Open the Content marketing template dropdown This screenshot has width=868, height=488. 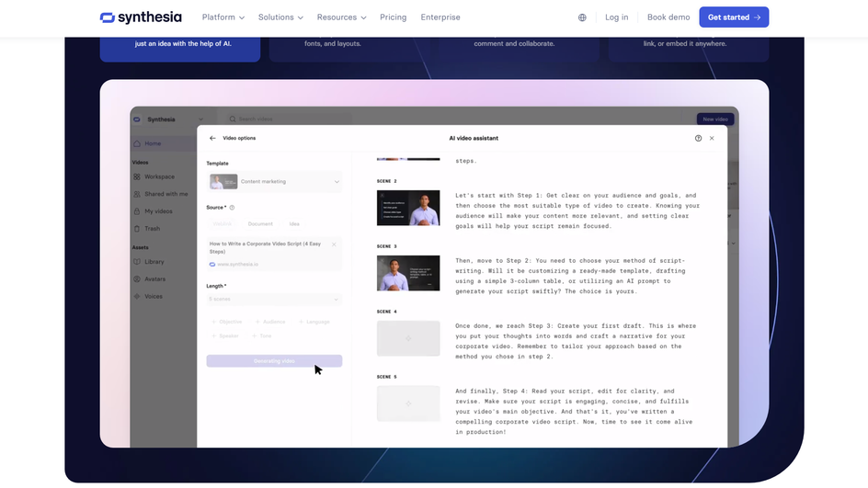pyautogui.click(x=274, y=181)
